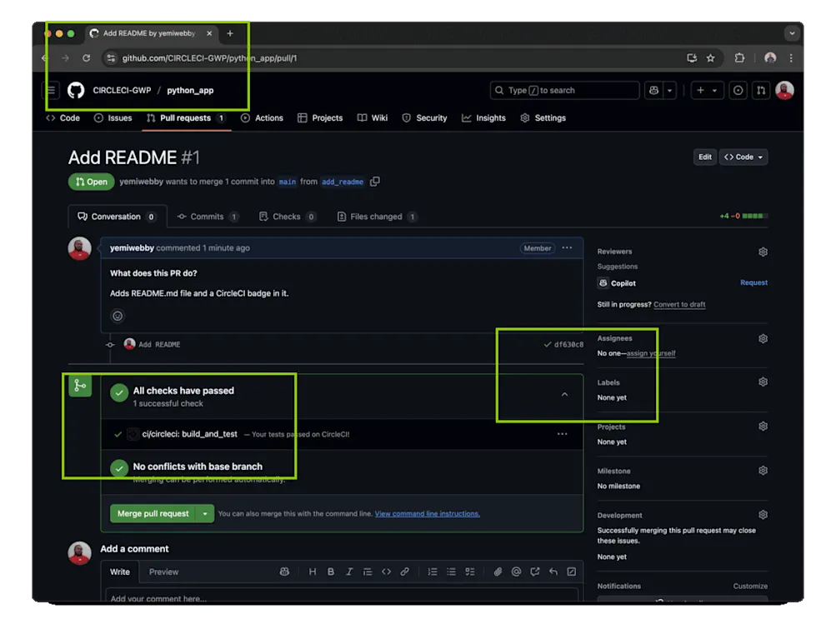Open slash commands in comment toolbar

pyautogui.click(x=572, y=572)
